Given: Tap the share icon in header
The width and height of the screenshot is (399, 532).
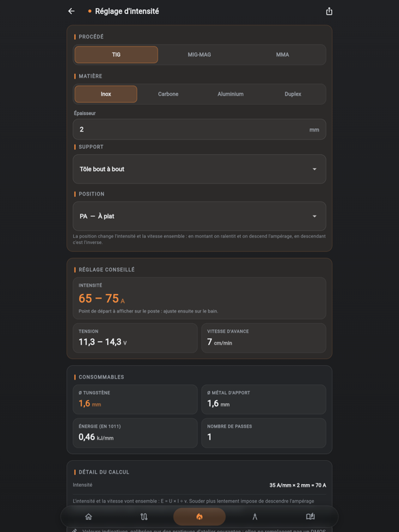Looking at the screenshot, I should pos(329,11).
